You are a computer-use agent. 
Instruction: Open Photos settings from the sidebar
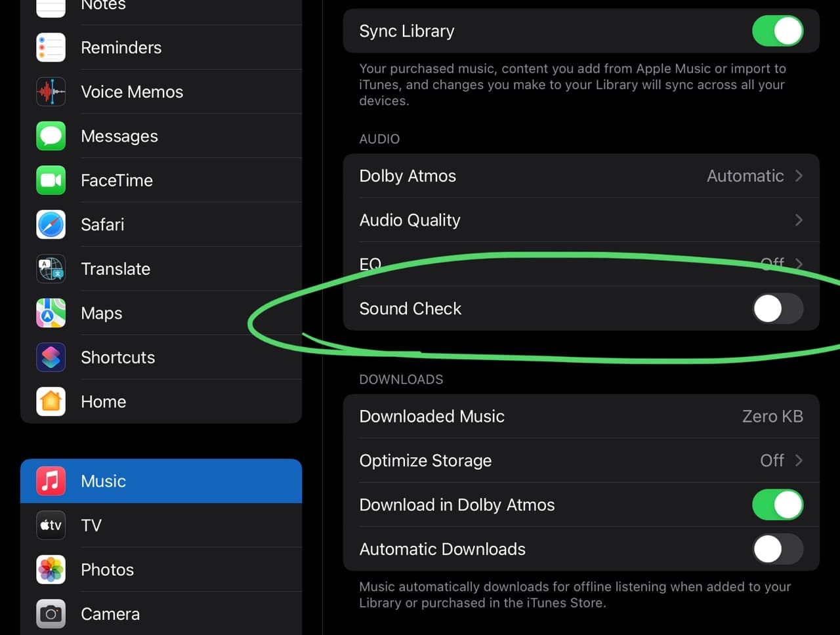point(108,569)
